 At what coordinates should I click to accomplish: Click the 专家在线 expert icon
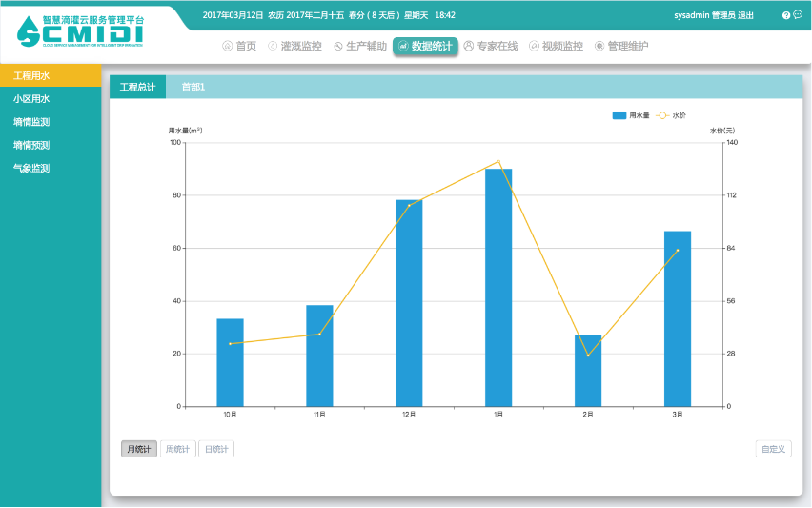[x=468, y=46]
